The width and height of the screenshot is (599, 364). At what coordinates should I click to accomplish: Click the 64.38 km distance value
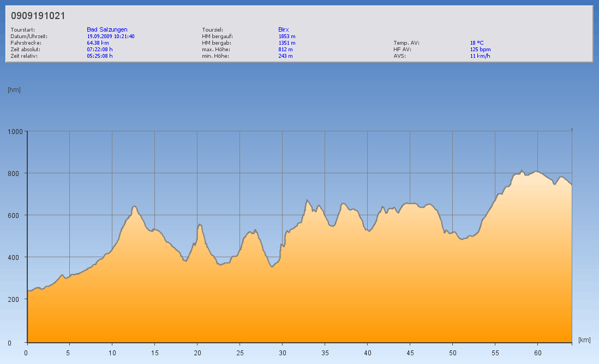[x=98, y=43]
